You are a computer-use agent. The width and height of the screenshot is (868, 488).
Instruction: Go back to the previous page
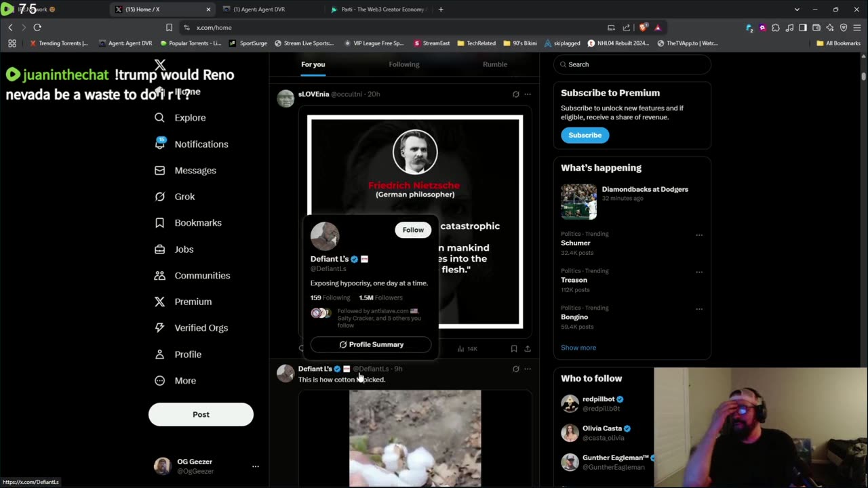click(x=10, y=28)
